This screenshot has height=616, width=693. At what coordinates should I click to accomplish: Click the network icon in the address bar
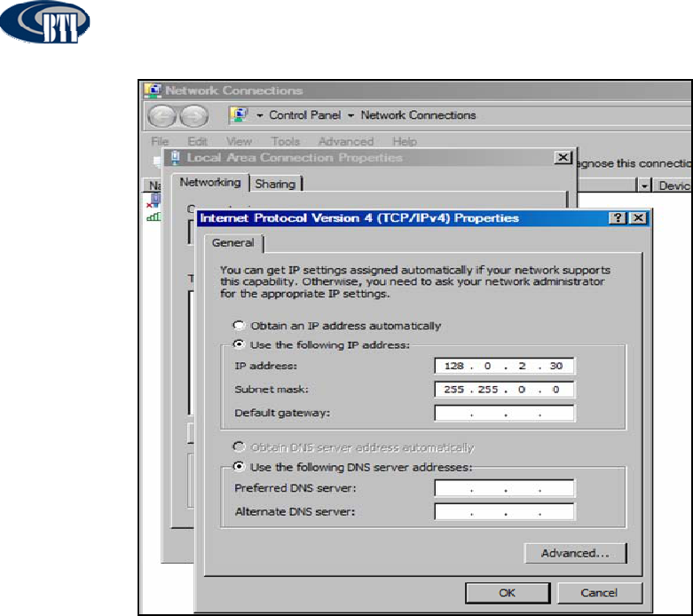[x=239, y=115]
